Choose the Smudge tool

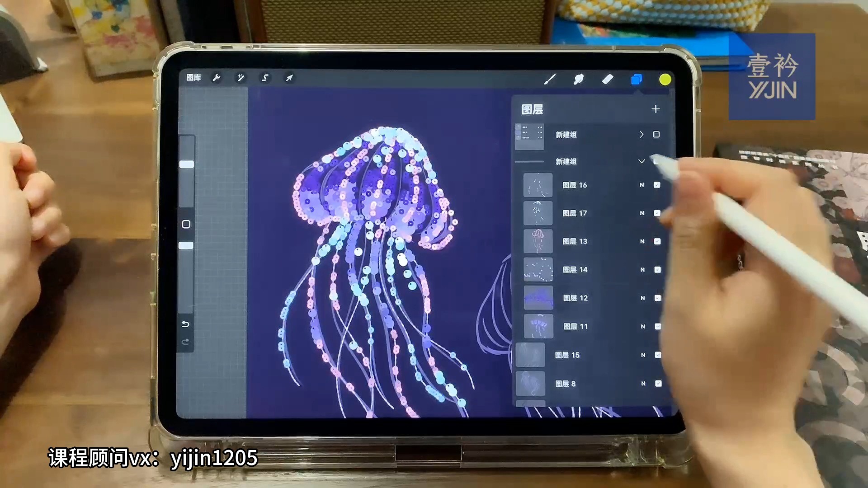tap(579, 81)
